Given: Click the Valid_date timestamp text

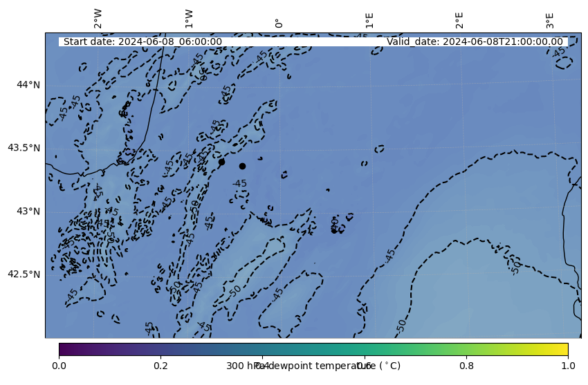Looking at the screenshot, I should pos(475,41).
